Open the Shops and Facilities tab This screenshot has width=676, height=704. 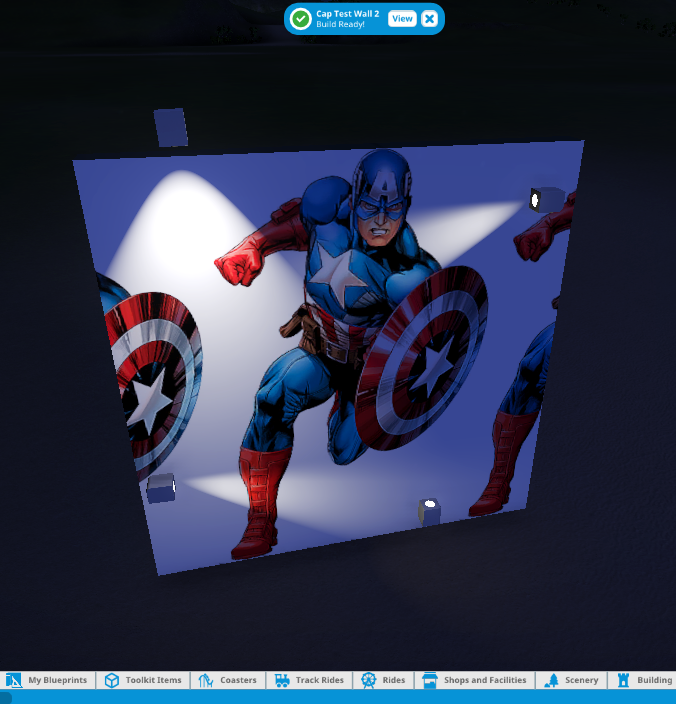tap(474, 680)
